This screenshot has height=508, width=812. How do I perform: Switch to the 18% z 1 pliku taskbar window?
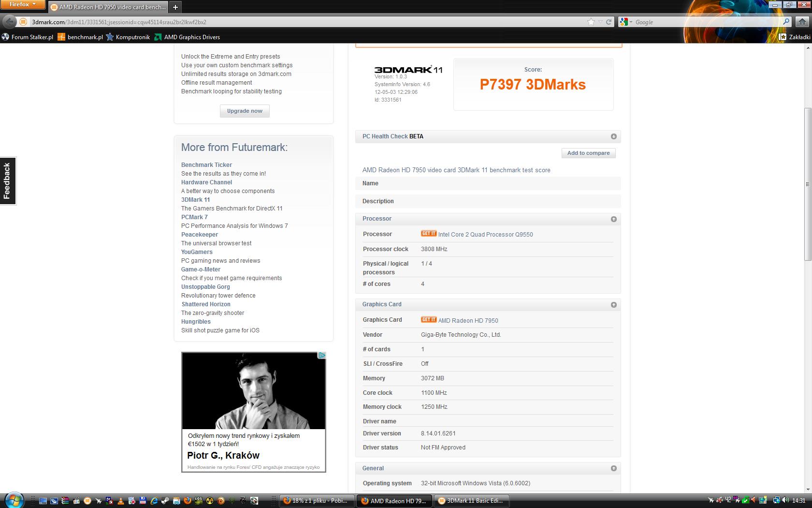click(317, 501)
